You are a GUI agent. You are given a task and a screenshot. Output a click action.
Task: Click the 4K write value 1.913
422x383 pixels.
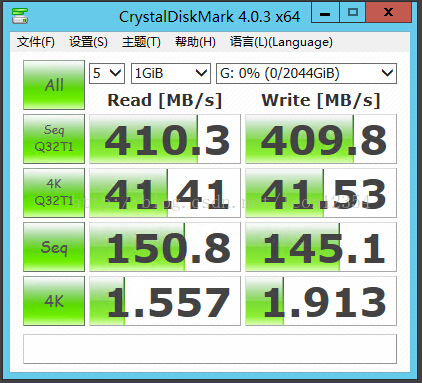click(321, 301)
